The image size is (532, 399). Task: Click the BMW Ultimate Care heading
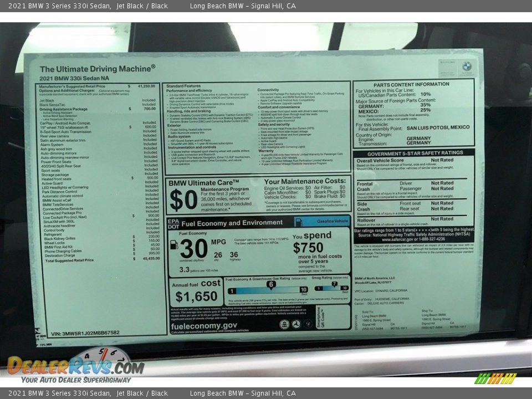[203, 183]
